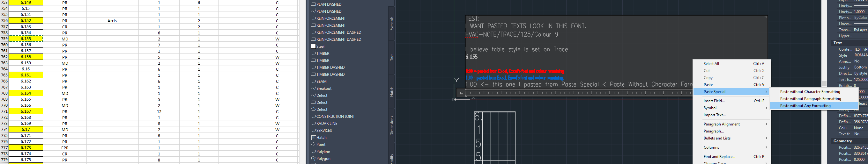Image resolution: width=868 pixels, height=164 pixels.
Task: Expand the Columns submenu
Action: (x=731, y=147)
